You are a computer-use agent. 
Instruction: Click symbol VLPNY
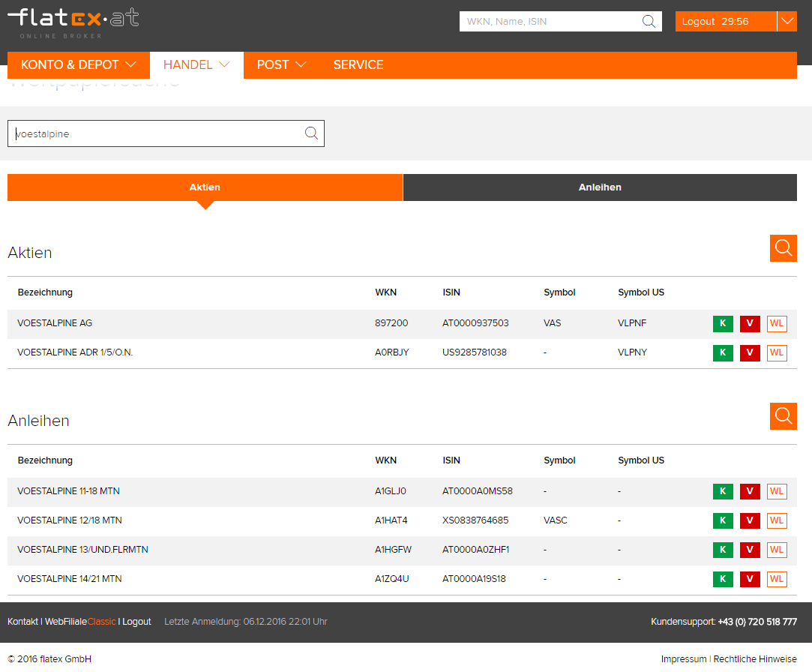632,352
